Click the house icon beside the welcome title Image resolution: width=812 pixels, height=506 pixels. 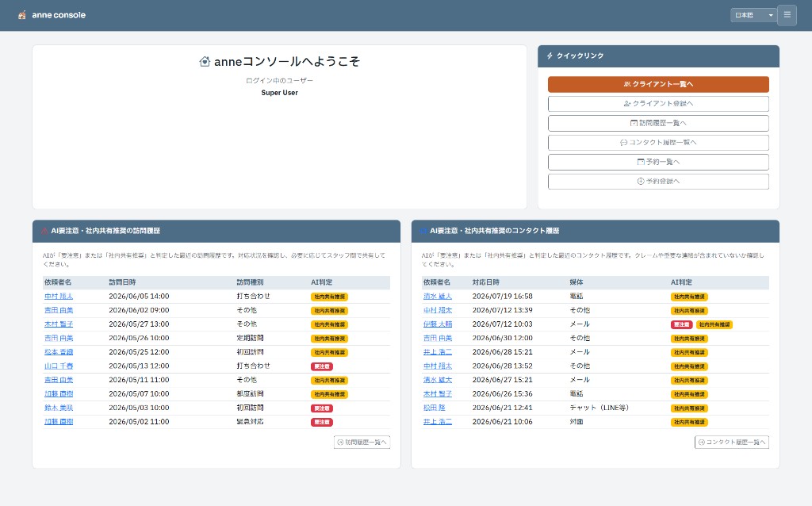pyautogui.click(x=205, y=62)
